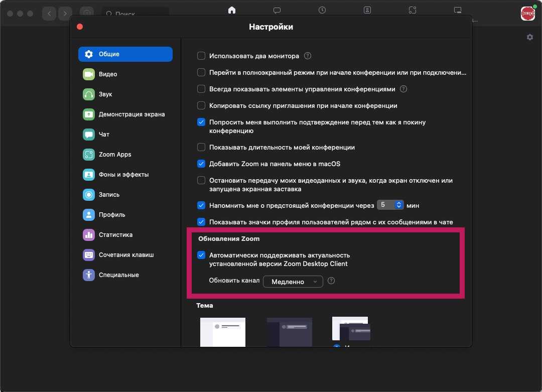
Task: Uncheck Добавить Zoom на панель меню checkbox
Action: [201, 164]
